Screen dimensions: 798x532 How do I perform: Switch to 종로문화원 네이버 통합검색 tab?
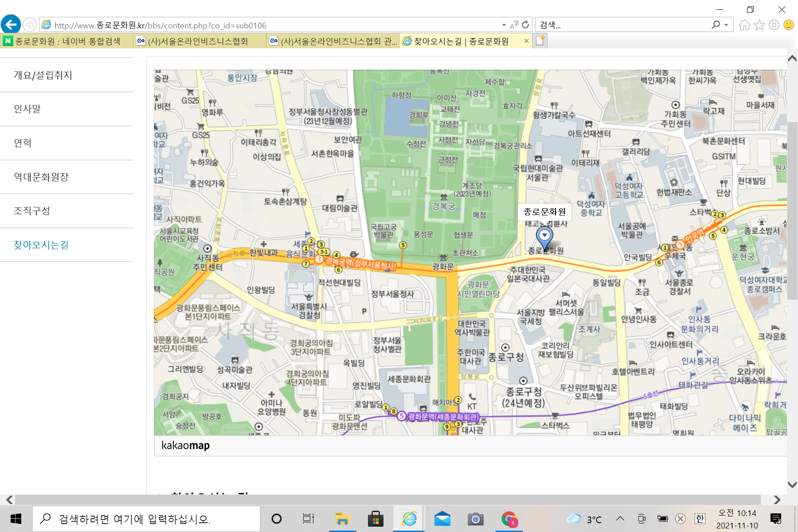tap(66, 41)
